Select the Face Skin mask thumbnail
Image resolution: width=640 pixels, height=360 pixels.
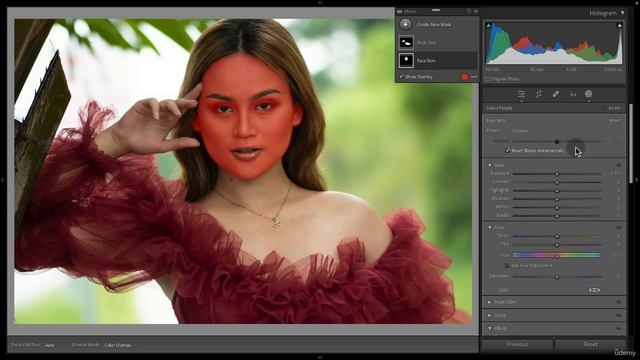(406, 60)
